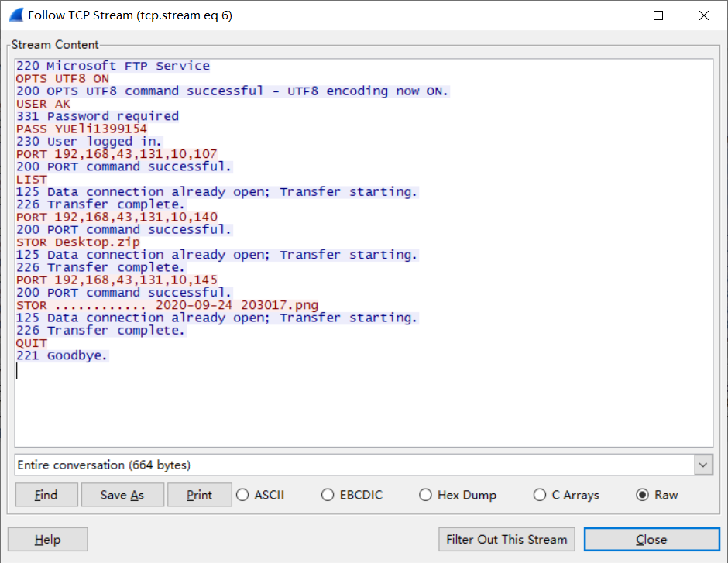Click Filter Out This Stream
728x563 pixels.
pos(507,539)
